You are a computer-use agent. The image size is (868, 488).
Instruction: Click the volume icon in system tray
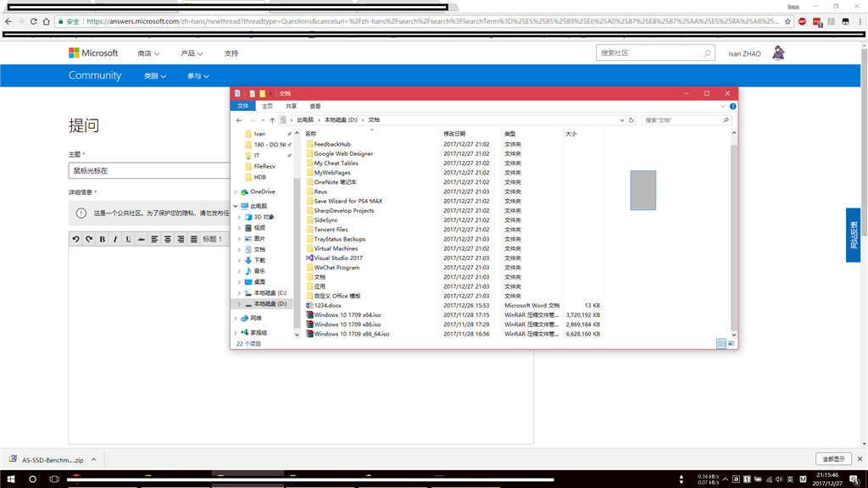pos(780,480)
